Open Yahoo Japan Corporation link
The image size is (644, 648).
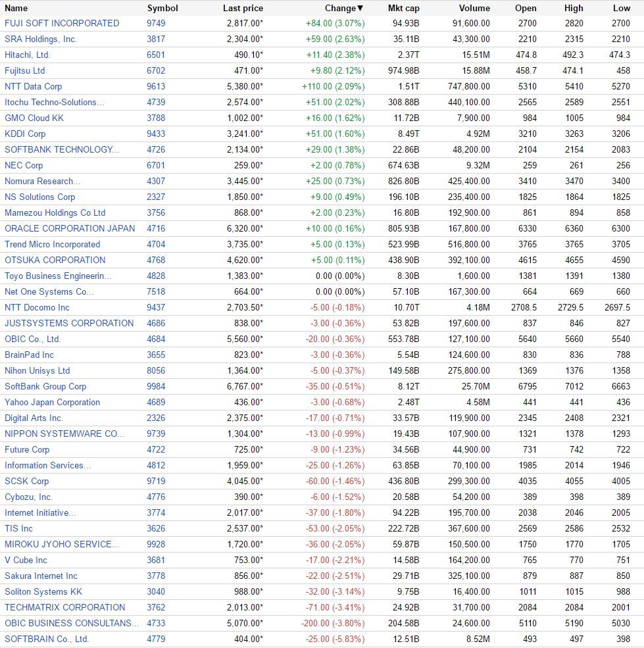click(53, 402)
